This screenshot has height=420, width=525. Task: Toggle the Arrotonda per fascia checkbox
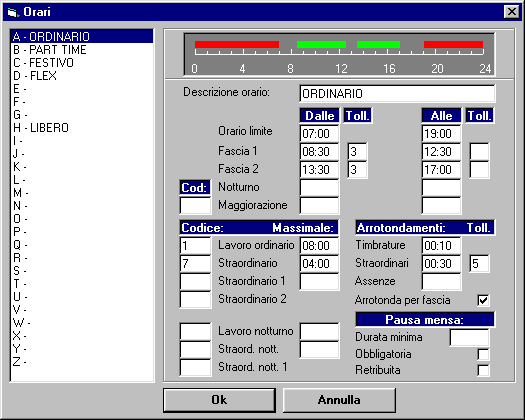pyautogui.click(x=483, y=300)
